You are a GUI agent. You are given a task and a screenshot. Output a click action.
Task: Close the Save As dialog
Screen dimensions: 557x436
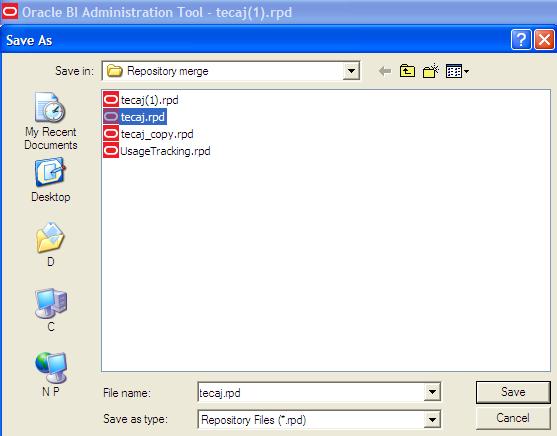[544, 39]
